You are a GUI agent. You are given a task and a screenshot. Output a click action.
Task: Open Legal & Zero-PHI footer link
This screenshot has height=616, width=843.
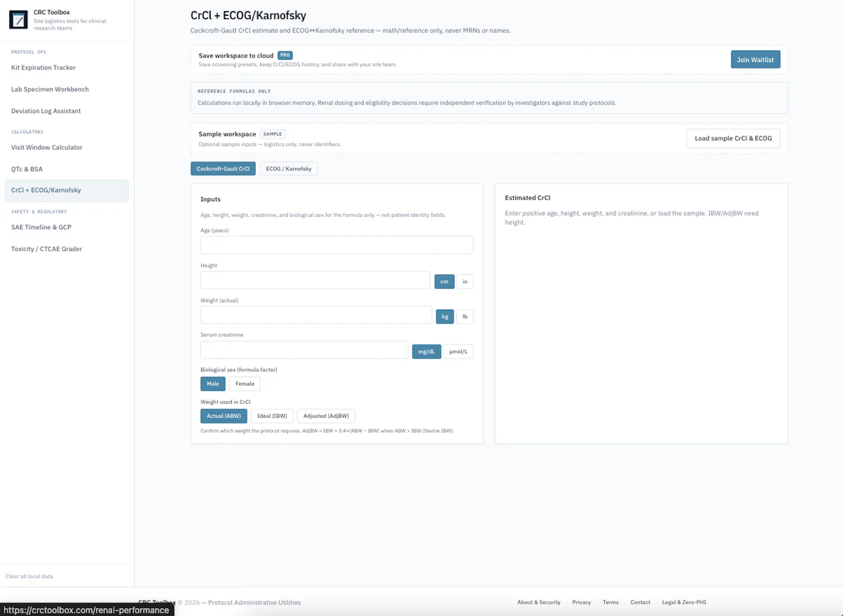[684, 602]
